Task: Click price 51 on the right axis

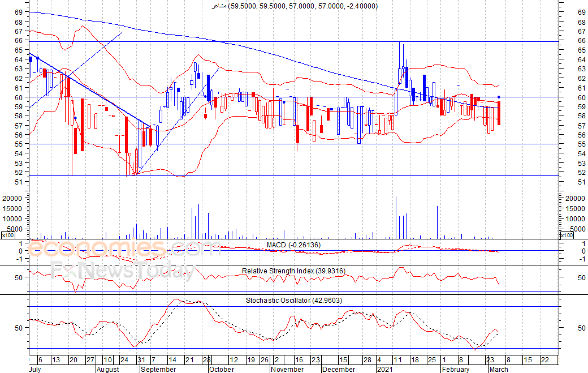Action: (582, 182)
